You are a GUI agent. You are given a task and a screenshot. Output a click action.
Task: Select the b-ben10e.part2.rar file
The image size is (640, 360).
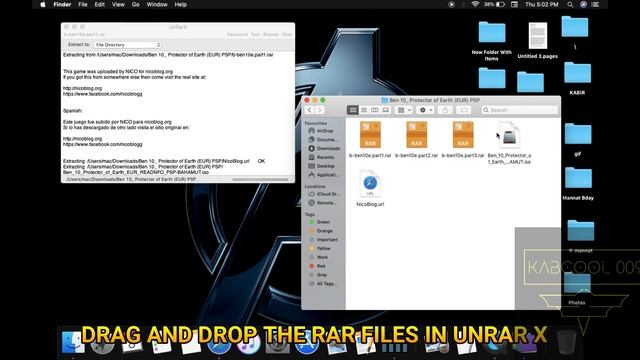[416, 140]
